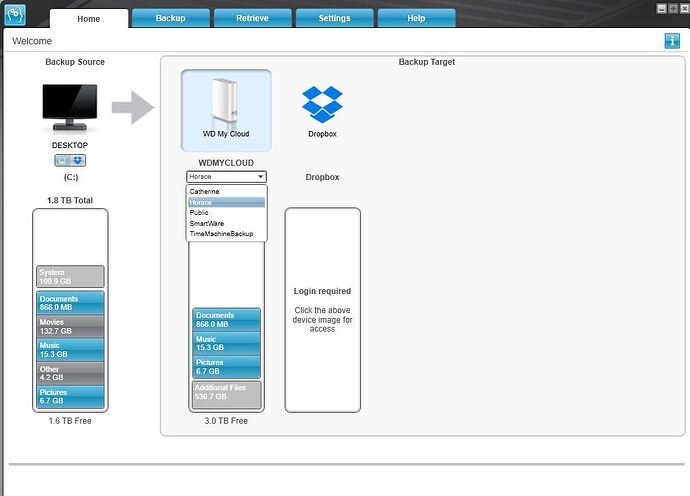Click the 1.6 TB Free text
The width and height of the screenshot is (690, 496).
(x=70, y=421)
